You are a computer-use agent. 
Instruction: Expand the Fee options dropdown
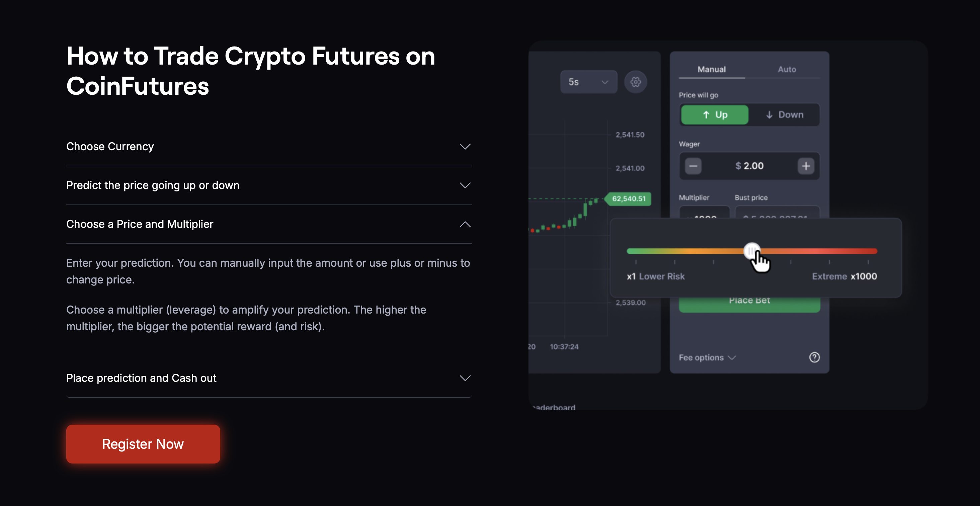(x=707, y=357)
